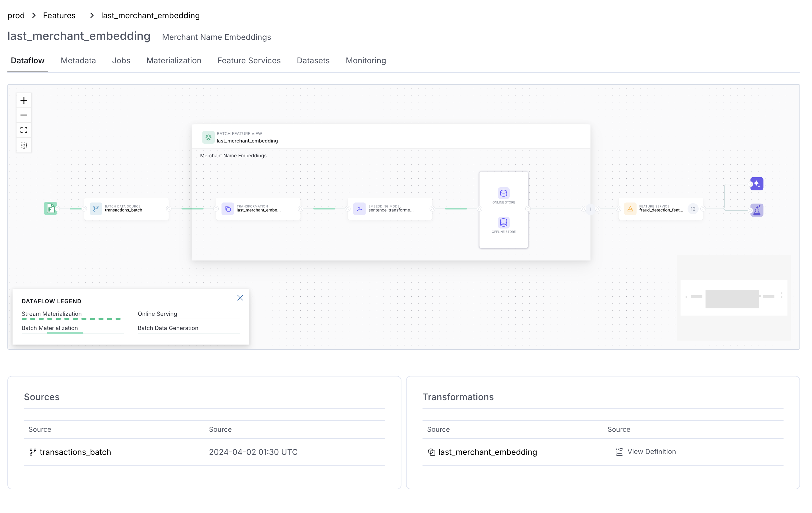Click the Online Store database icon
The height and width of the screenshot is (513, 812).
tap(503, 193)
